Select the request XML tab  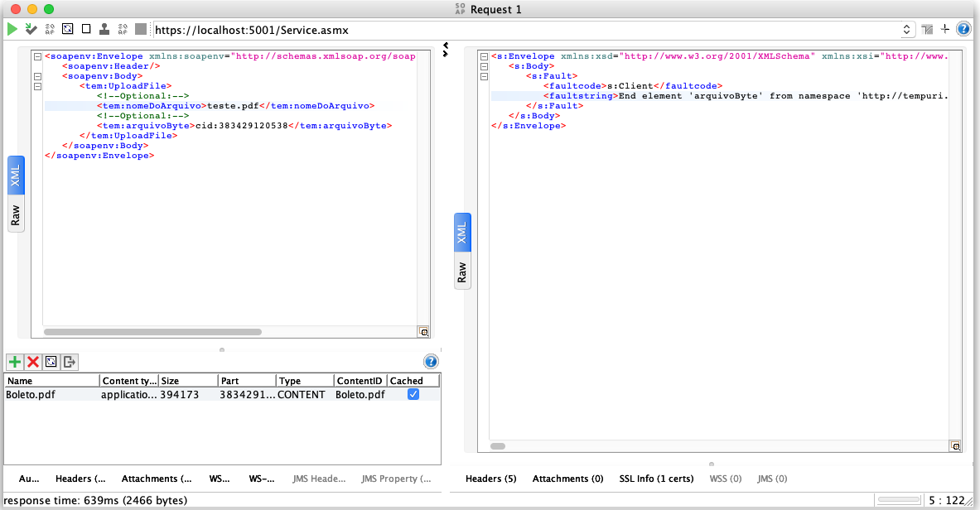[16, 176]
